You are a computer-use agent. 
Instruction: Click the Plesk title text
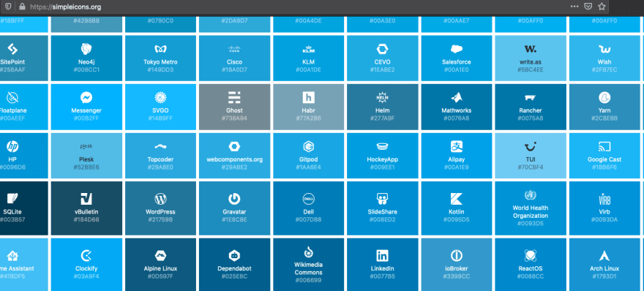point(86,159)
